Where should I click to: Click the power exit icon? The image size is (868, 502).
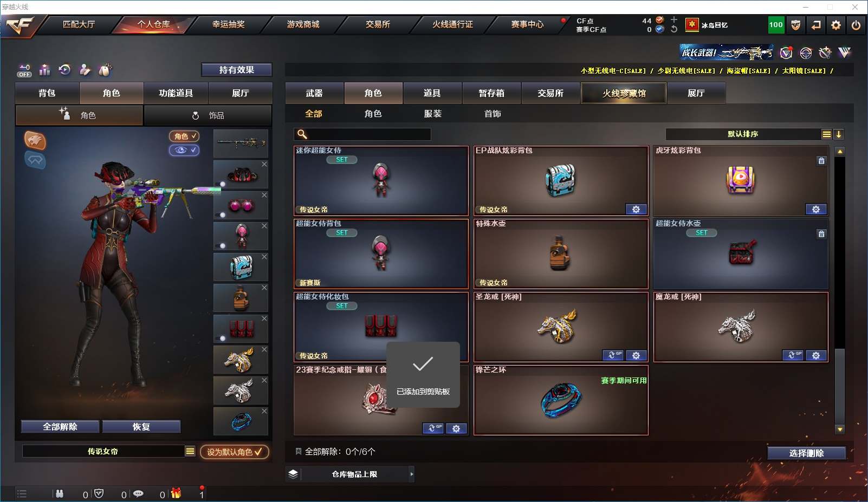point(856,25)
